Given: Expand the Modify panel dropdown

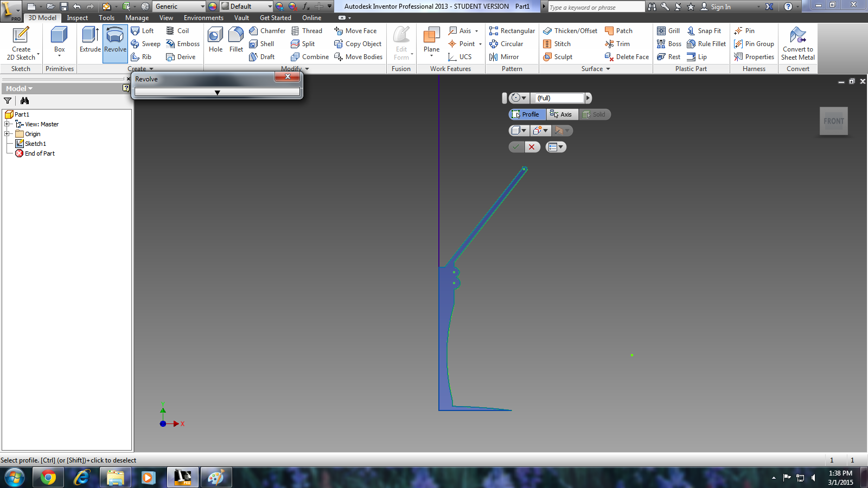Looking at the screenshot, I should click(x=295, y=69).
